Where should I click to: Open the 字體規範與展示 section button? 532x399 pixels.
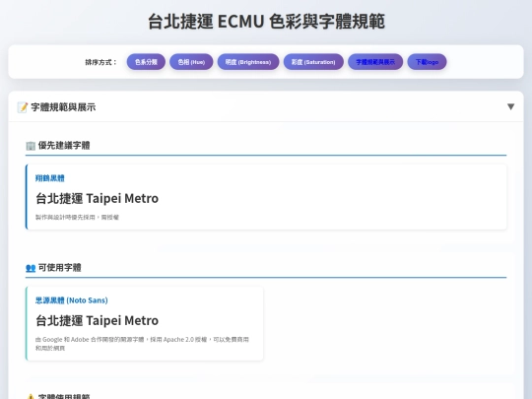[375, 62]
